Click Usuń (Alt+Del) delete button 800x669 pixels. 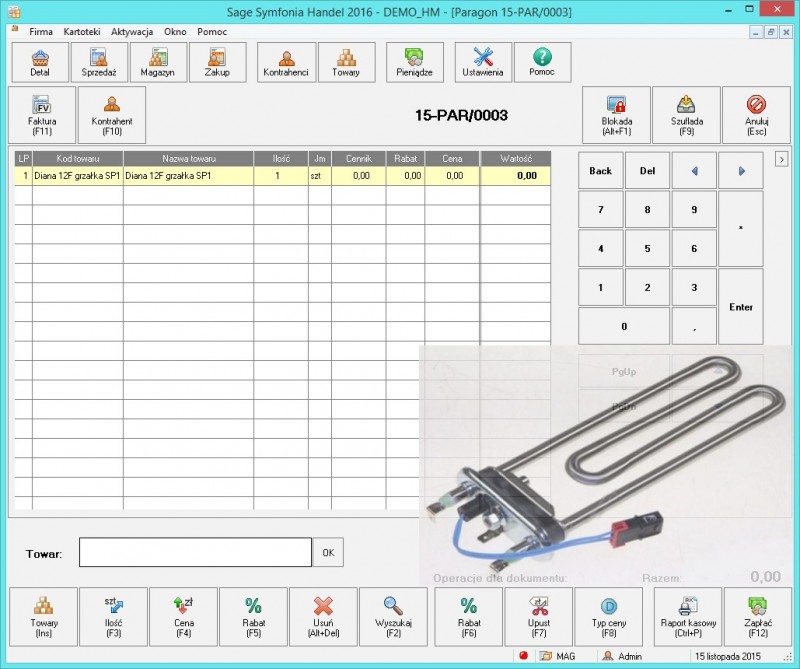[323, 616]
